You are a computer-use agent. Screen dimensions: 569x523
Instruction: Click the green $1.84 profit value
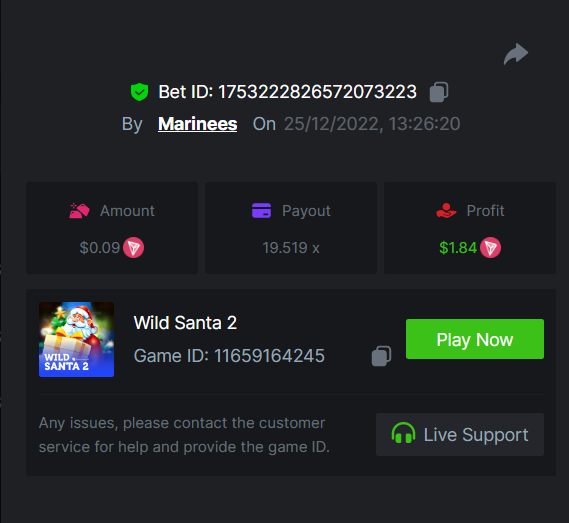(458, 248)
